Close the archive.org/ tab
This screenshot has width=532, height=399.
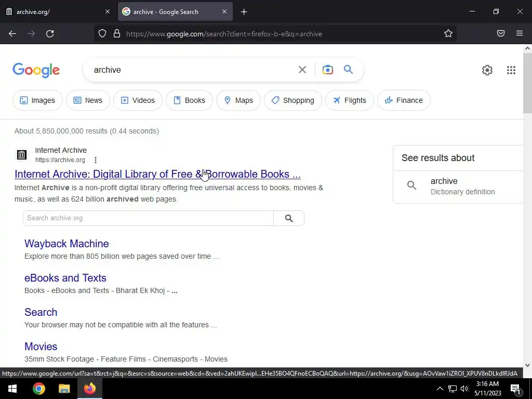pos(108,11)
